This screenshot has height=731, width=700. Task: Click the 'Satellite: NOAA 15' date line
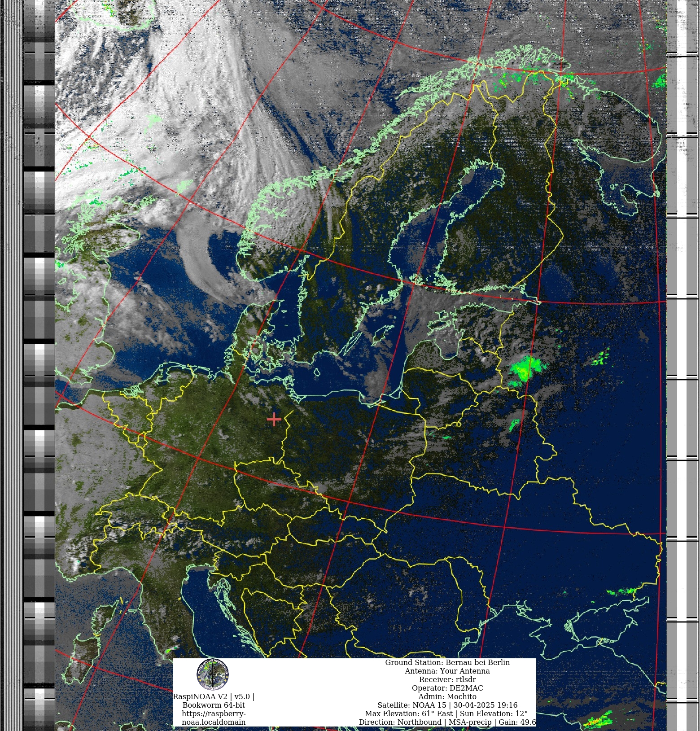tap(447, 705)
